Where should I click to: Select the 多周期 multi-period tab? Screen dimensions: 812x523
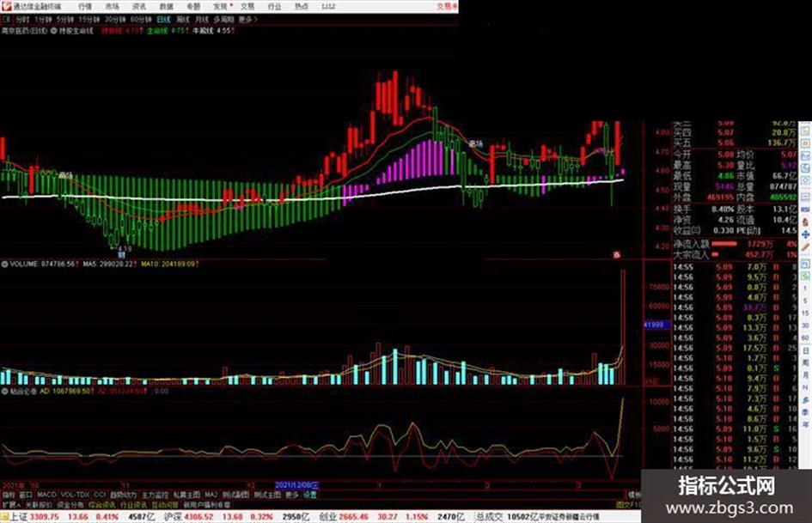click(223, 19)
